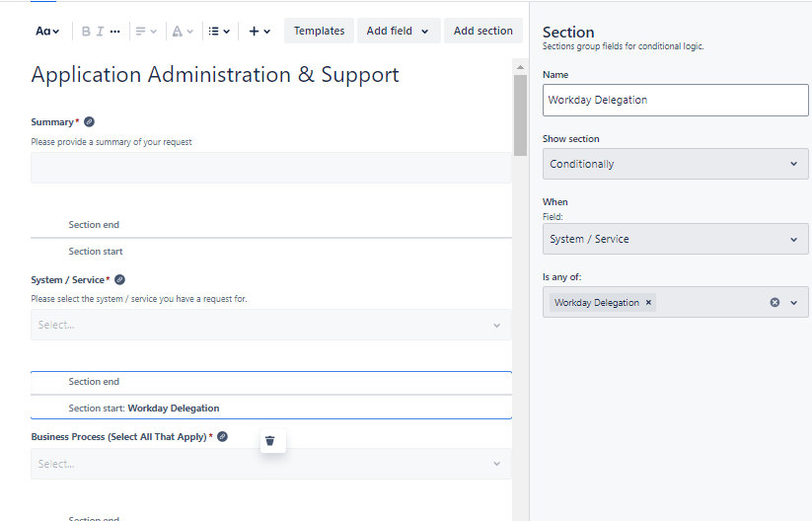Open the System / Service form select
Image resolution: width=812 pixels, height=521 pixels.
(x=271, y=325)
